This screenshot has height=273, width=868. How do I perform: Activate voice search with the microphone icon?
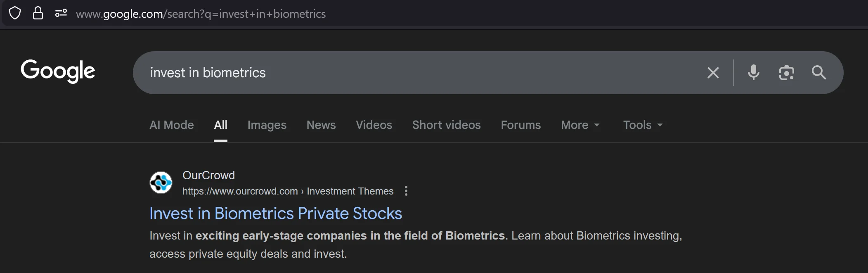753,73
